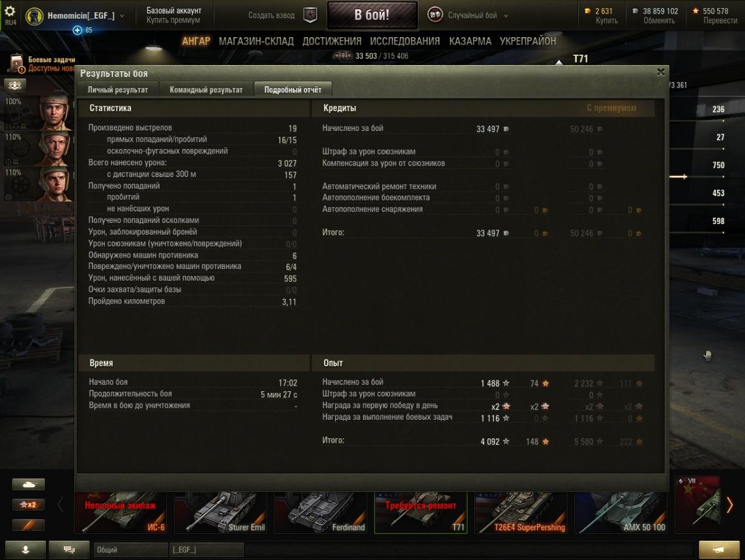Open the КАЗАРМА tab
The height and width of the screenshot is (560, 745).
(470, 41)
